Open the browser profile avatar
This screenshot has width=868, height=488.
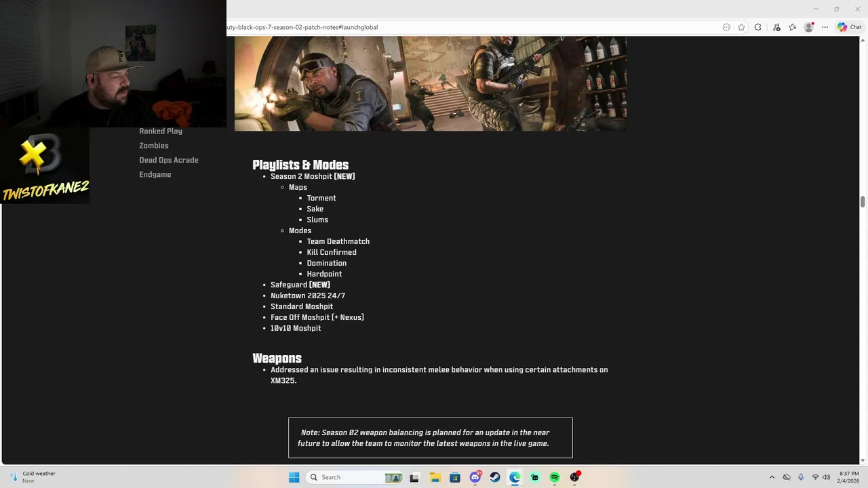click(808, 27)
